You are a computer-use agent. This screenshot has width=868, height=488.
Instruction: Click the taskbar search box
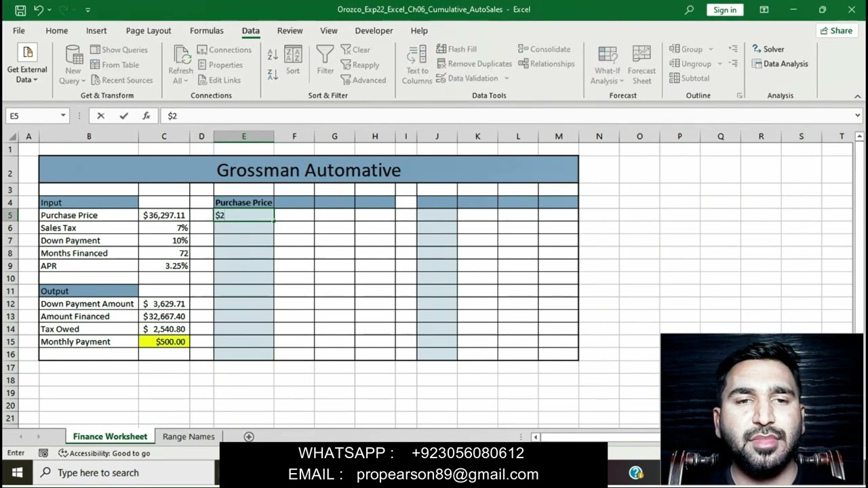click(x=125, y=472)
